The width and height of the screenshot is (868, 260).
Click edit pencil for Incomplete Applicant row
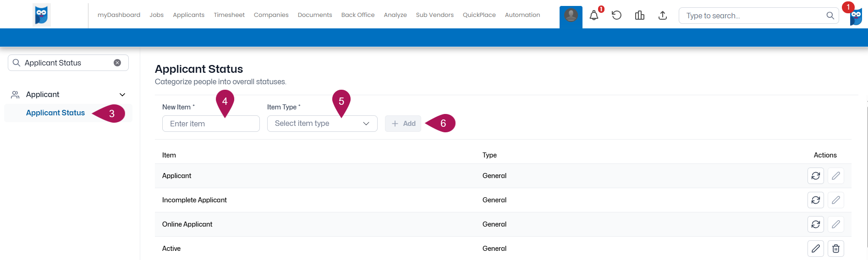point(836,200)
